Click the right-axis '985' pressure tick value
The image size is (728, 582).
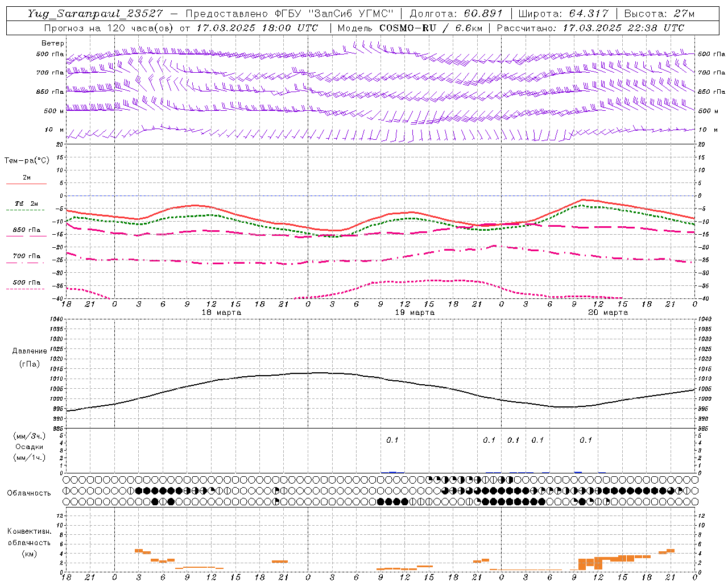click(704, 429)
